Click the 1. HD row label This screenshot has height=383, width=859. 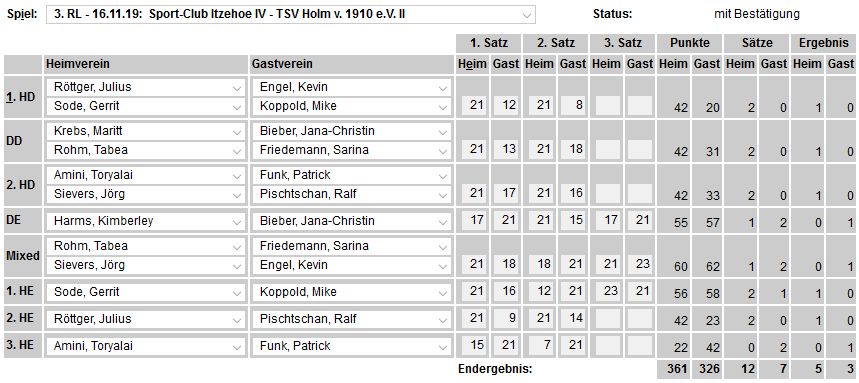pos(22,97)
